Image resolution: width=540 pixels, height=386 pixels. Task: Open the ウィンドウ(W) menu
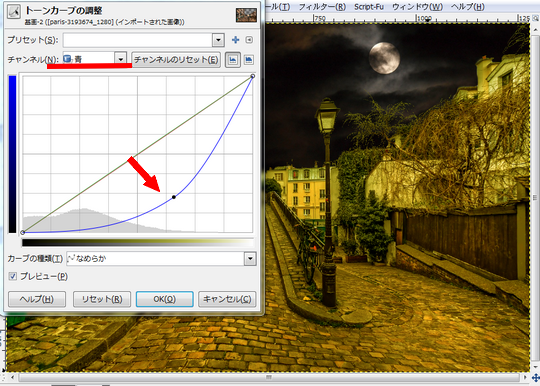tap(417, 7)
